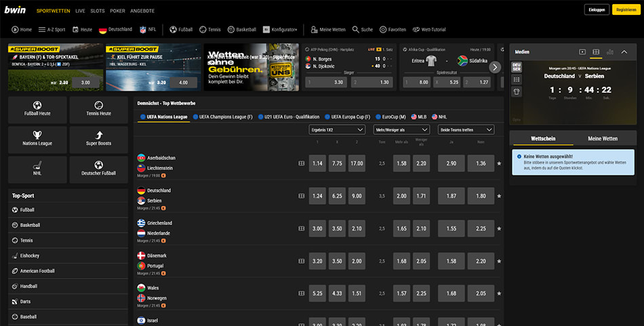Open POKER in main menu
The image size is (644, 326).
click(x=117, y=11)
